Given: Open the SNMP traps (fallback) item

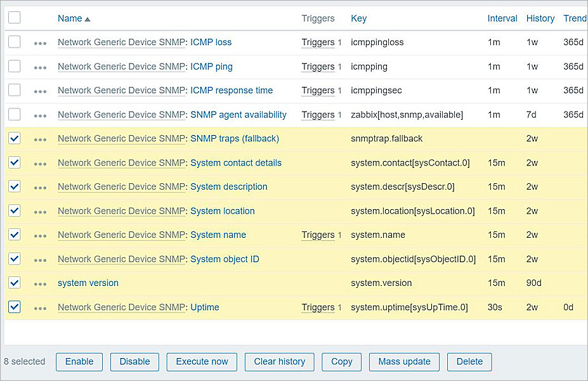Looking at the screenshot, I should [x=235, y=139].
